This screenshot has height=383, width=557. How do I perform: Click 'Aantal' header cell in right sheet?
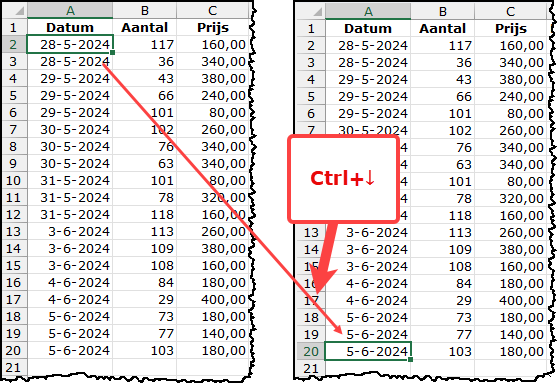[x=443, y=28]
